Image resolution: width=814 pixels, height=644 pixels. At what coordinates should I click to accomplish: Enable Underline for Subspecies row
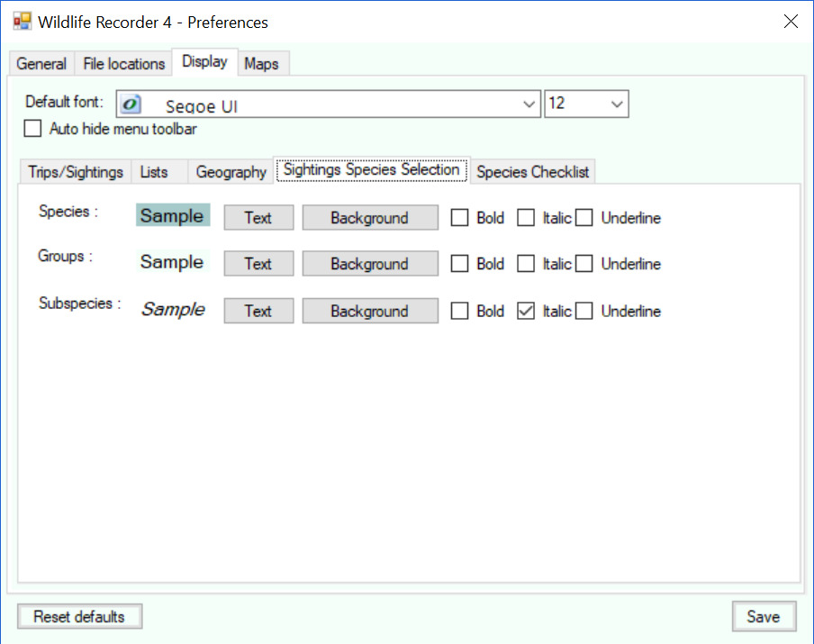click(584, 311)
